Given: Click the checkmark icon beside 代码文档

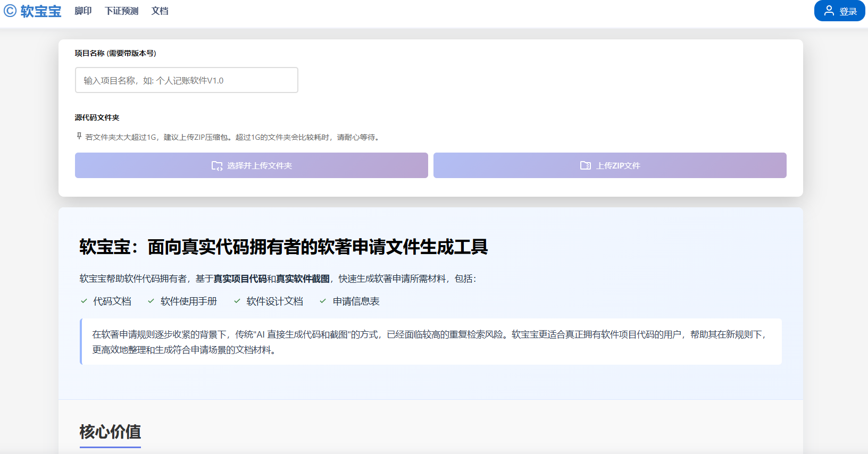Looking at the screenshot, I should click(x=84, y=301).
